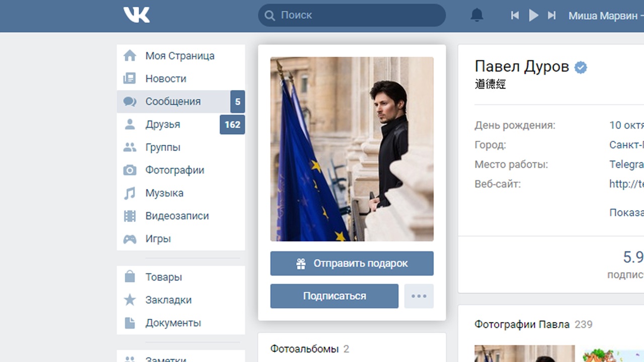Open Видеозаписи with the film strip icon
This screenshot has width=644, height=362.
click(x=130, y=216)
